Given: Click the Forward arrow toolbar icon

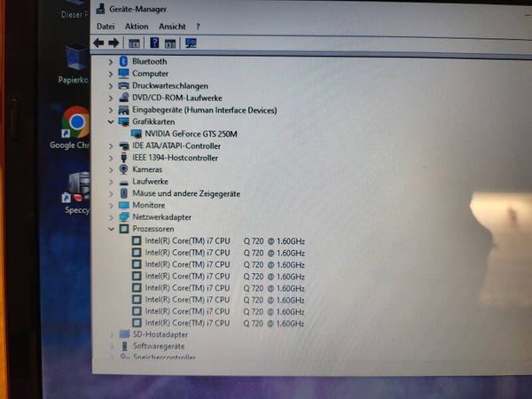Looking at the screenshot, I should (x=113, y=43).
